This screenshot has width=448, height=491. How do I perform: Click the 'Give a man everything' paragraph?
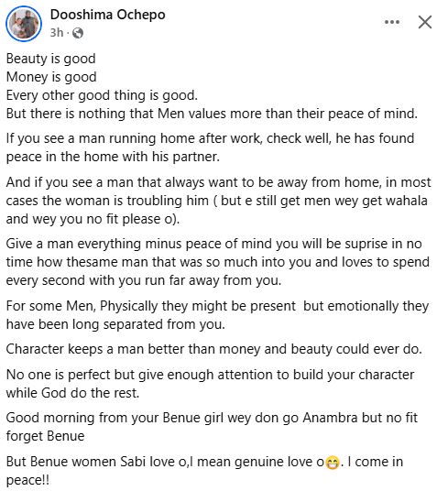(217, 262)
